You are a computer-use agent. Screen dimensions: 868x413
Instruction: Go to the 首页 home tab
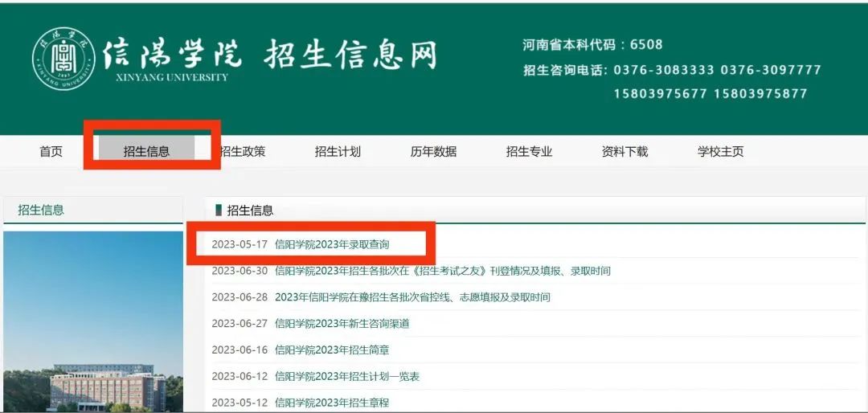(x=51, y=151)
